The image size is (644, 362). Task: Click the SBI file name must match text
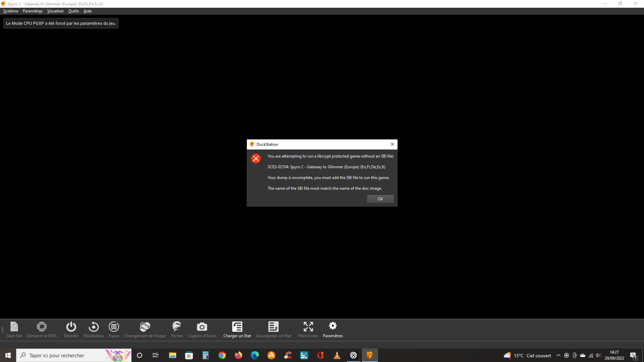(325, 188)
